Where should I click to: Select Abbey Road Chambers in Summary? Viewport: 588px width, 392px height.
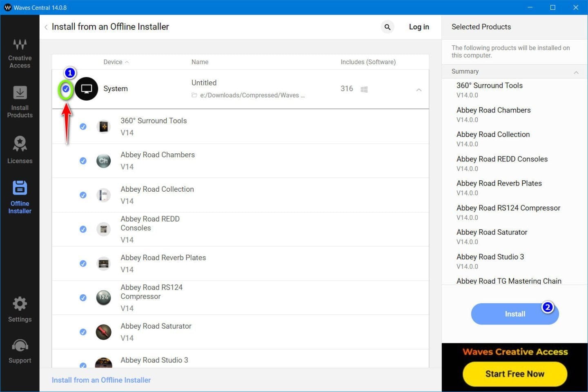point(494,110)
